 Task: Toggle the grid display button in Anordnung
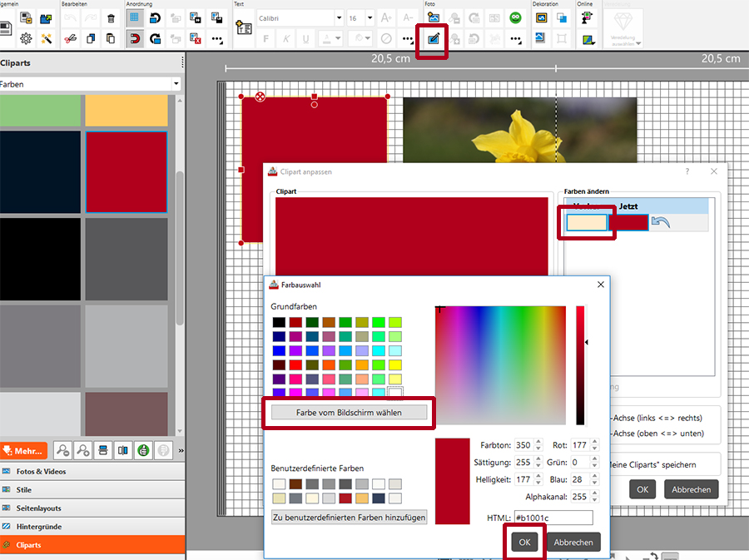pos(134,18)
